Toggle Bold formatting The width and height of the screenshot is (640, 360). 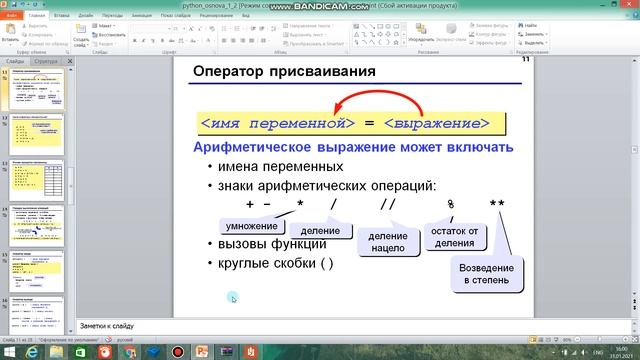click(x=135, y=41)
